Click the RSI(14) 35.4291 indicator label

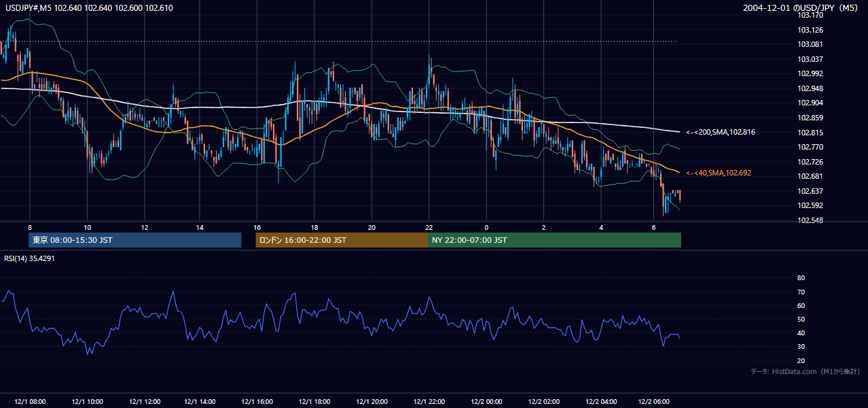click(29, 258)
